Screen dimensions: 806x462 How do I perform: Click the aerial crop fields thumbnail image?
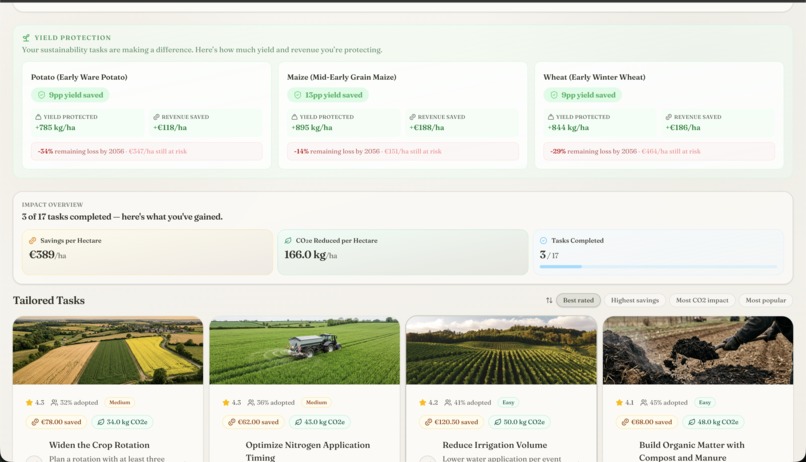[108, 350]
